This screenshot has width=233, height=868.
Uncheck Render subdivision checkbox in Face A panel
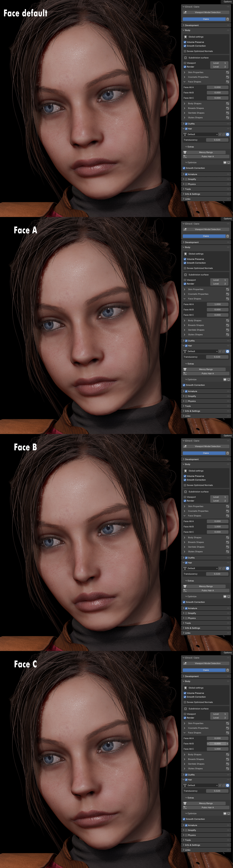185,284
